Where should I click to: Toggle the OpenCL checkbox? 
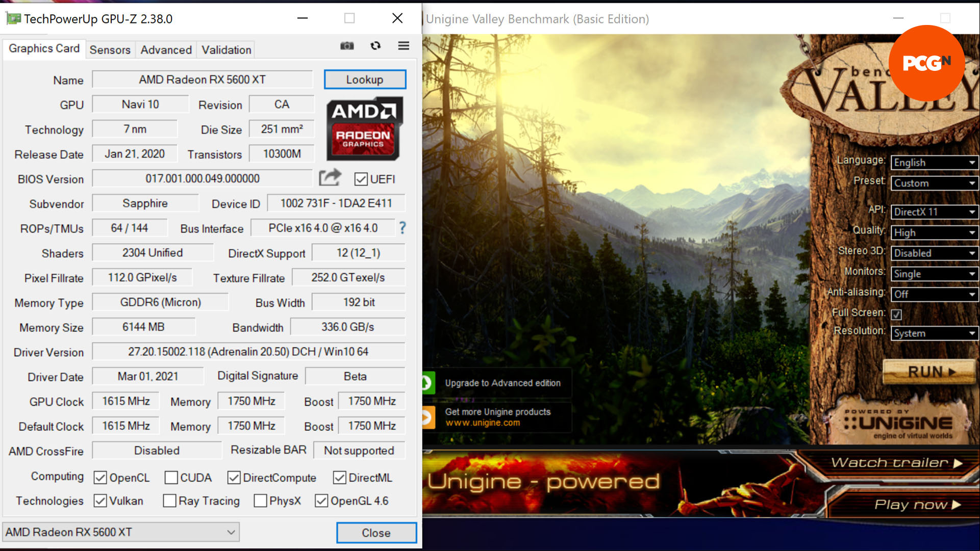coord(100,478)
